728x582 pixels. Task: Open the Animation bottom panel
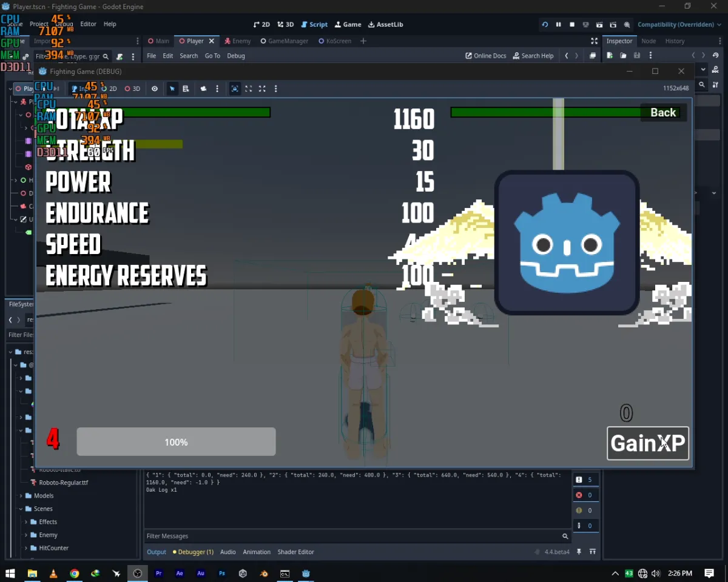point(257,552)
